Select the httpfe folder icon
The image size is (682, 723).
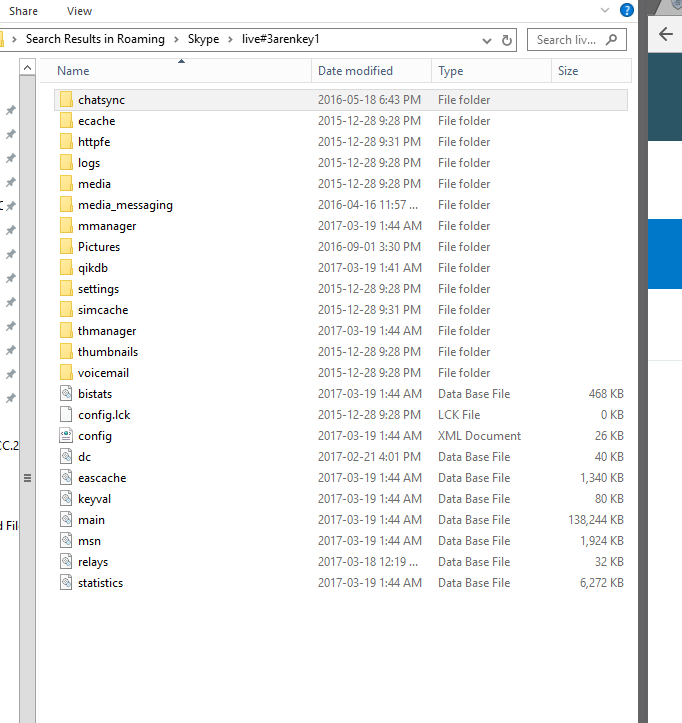[x=66, y=142]
